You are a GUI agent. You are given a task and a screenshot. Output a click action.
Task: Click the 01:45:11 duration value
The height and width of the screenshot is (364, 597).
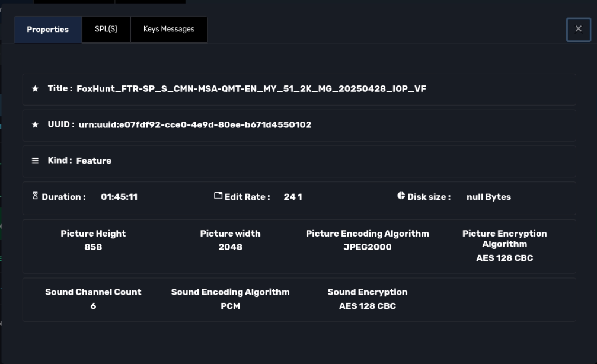point(119,197)
